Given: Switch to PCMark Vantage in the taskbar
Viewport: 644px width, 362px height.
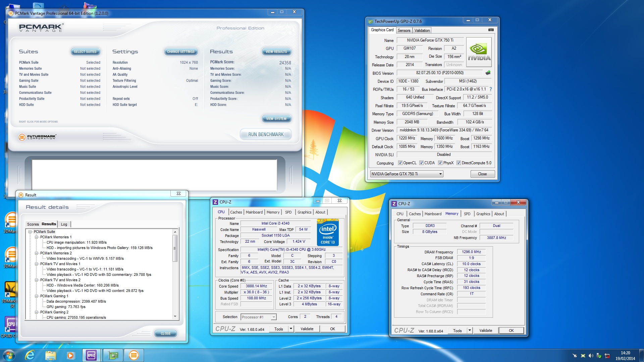Looking at the screenshot, I should (x=133, y=355).
